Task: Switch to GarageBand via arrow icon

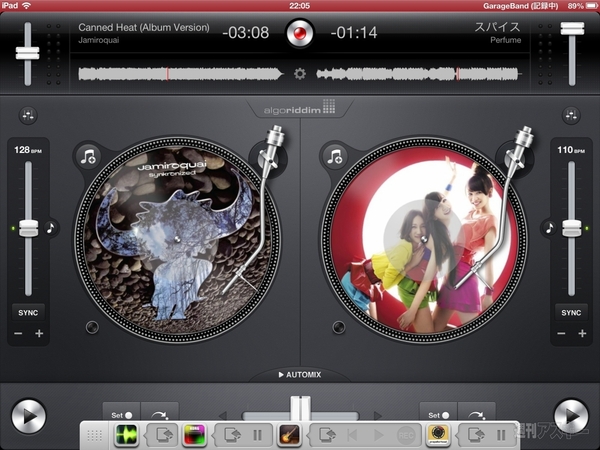Action: 328,435
